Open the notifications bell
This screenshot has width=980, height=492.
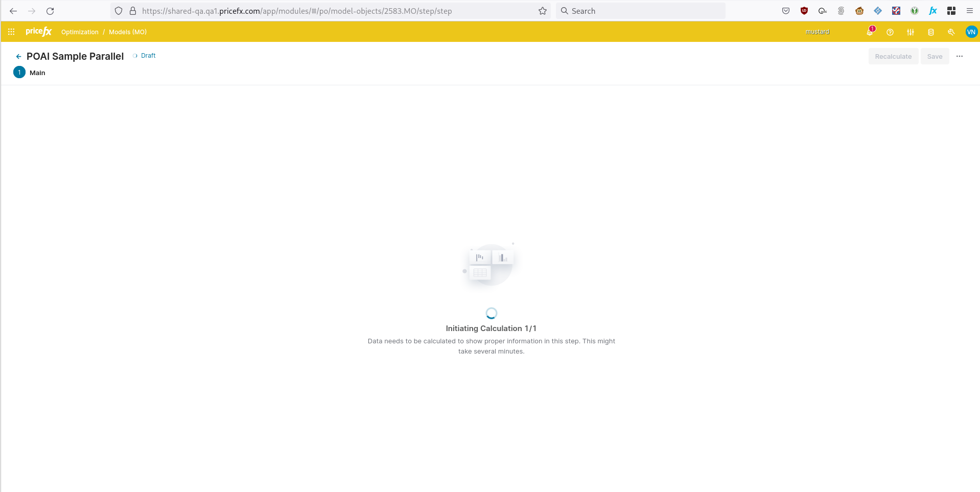click(x=870, y=32)
